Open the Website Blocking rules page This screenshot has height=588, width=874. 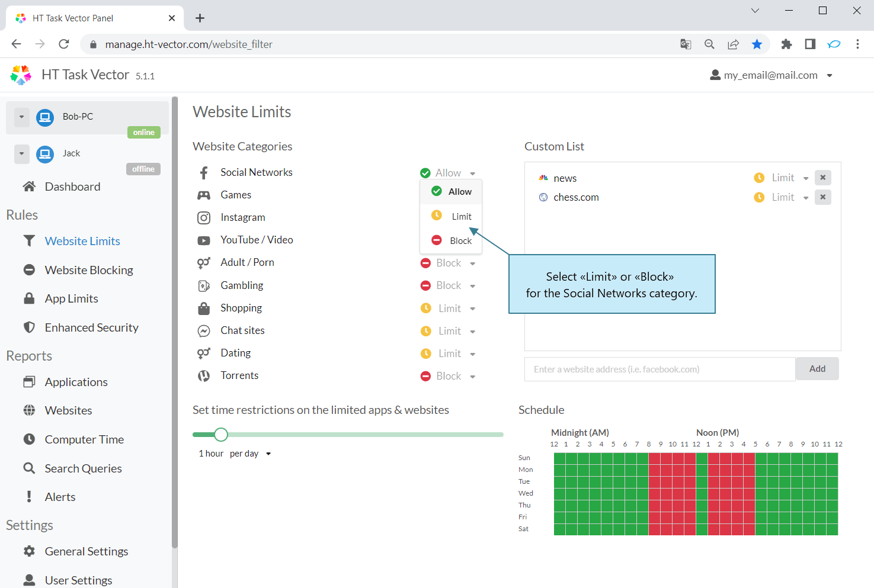pos(89,270)
